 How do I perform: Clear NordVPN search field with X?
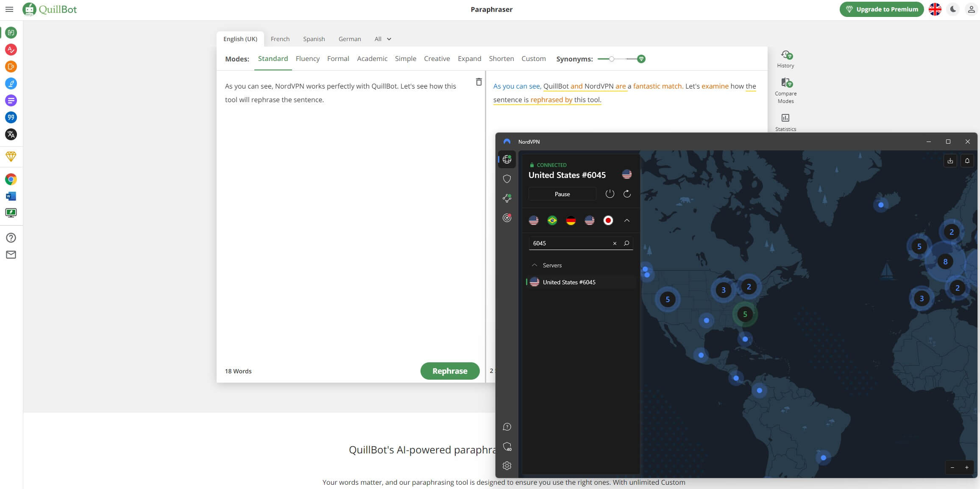point(615,243)
